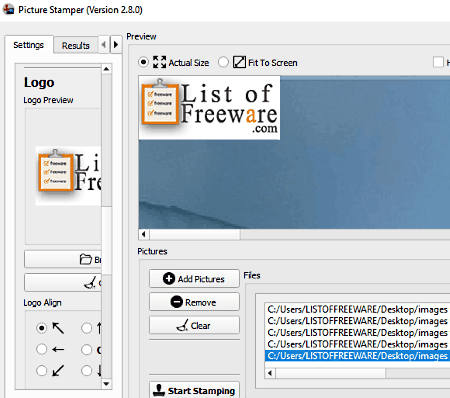Viewport: 450px width, 398px height.
Task: Click the plus icon on Add Pictures
Action: coord(169,278)
